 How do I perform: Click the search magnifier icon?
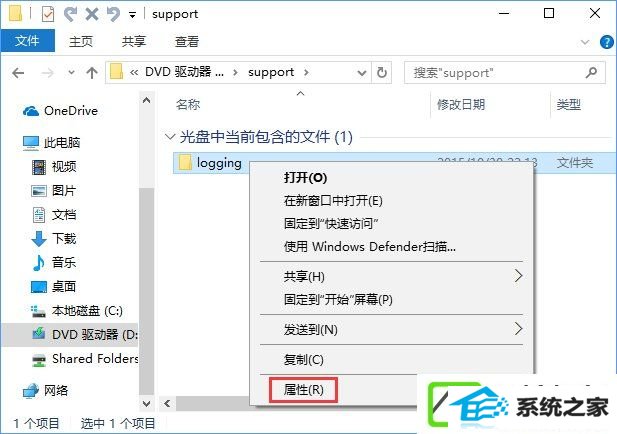(x=591, y=72)
